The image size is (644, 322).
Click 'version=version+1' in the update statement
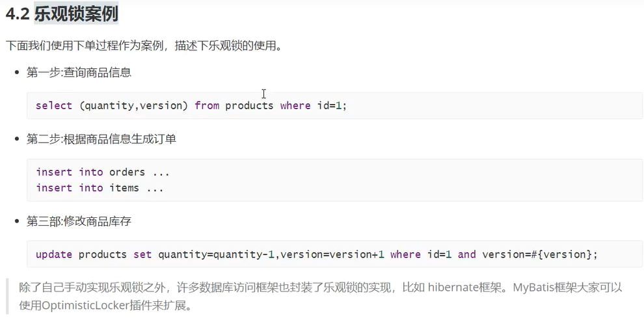[x=332, y=254]
